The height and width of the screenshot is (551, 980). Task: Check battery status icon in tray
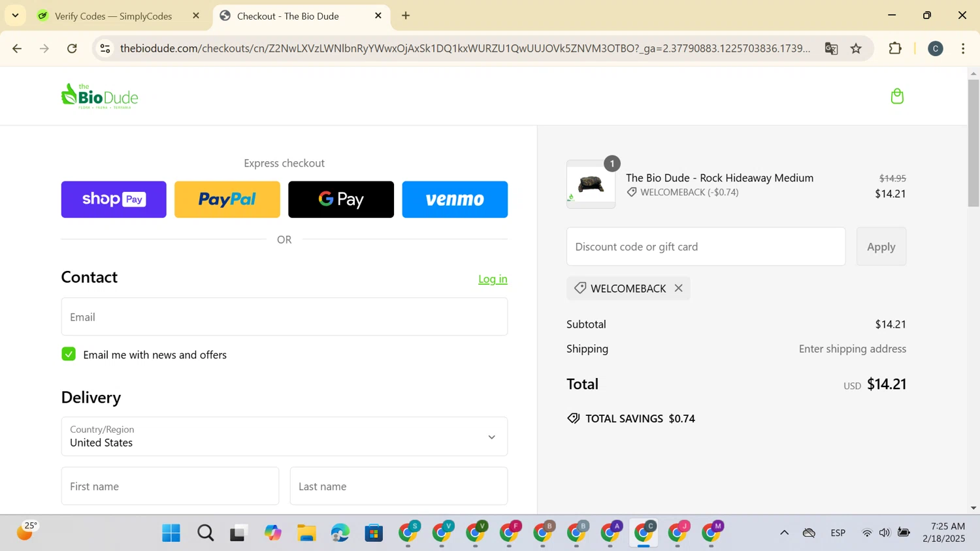(904, 533)
